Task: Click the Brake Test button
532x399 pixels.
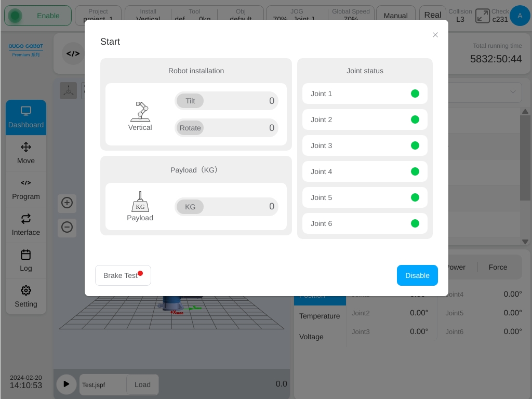Action: [123, 275]
